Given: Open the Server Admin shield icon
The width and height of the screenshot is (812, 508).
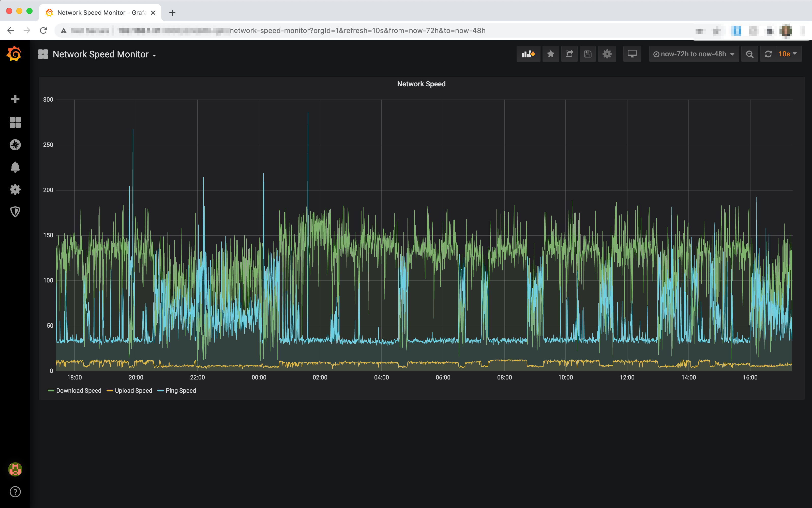Looking at the screenshot, I should point(15,212).
